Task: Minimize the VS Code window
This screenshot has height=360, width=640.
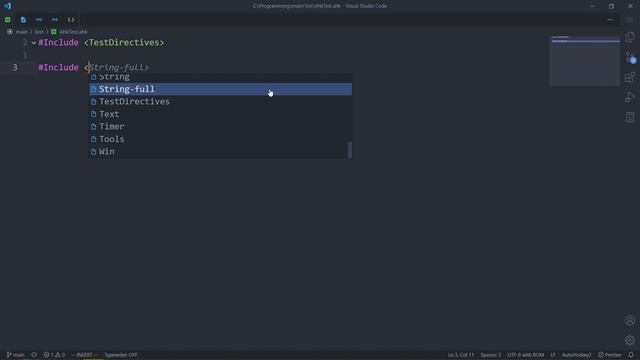Action: click(x=592, y=6)
